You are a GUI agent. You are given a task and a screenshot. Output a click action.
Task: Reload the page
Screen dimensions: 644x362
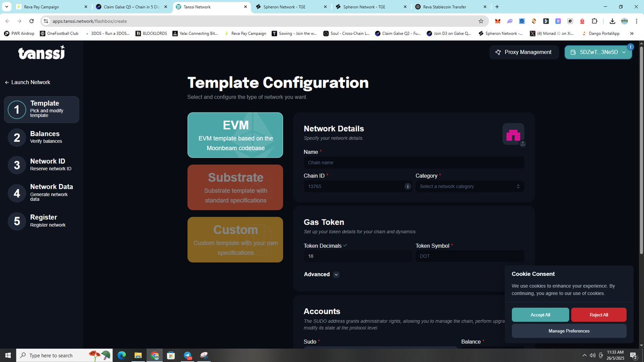click(x=32, y=21)
